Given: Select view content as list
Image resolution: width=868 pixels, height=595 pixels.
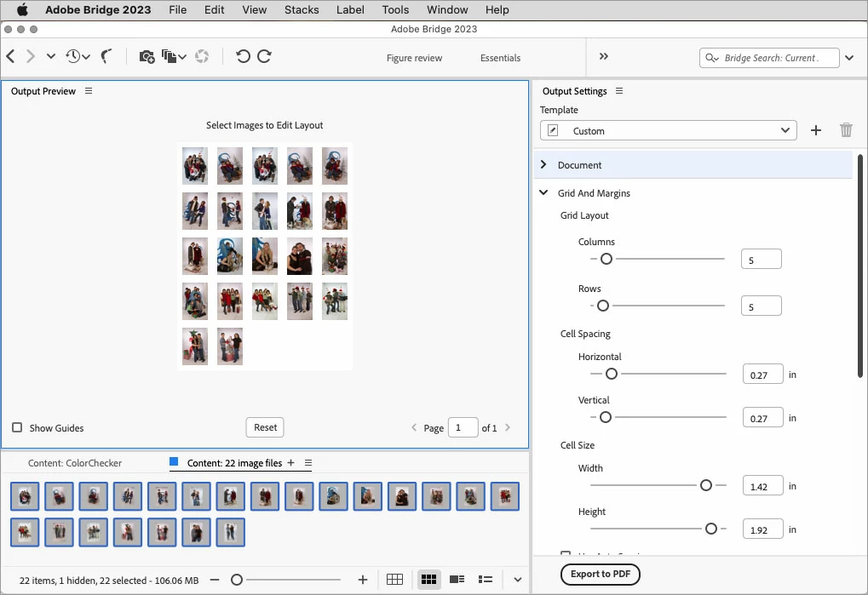Looking at the screenshot, I should click(486, 580).
